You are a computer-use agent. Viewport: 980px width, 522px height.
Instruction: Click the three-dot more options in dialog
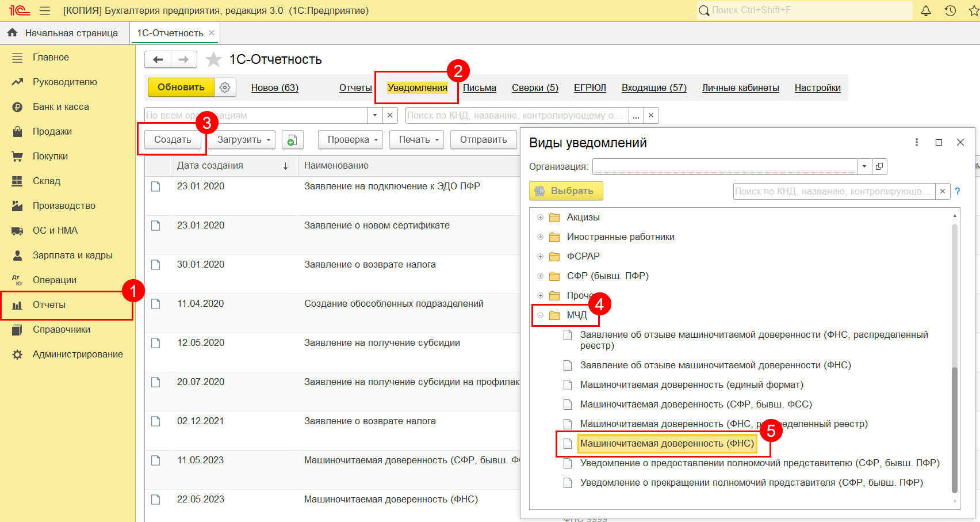point(917,143)
